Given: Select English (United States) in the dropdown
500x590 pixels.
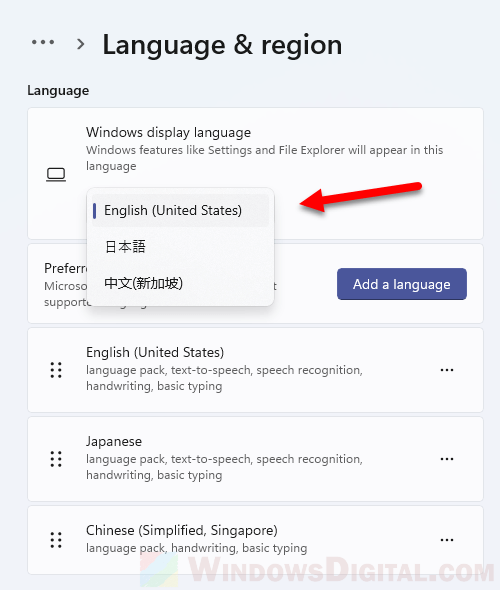Looking at the screenshot, I should click(x=181, y=210).
